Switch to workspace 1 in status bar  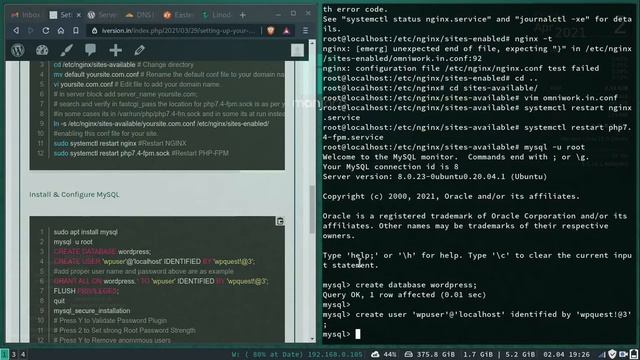[4, 354]
